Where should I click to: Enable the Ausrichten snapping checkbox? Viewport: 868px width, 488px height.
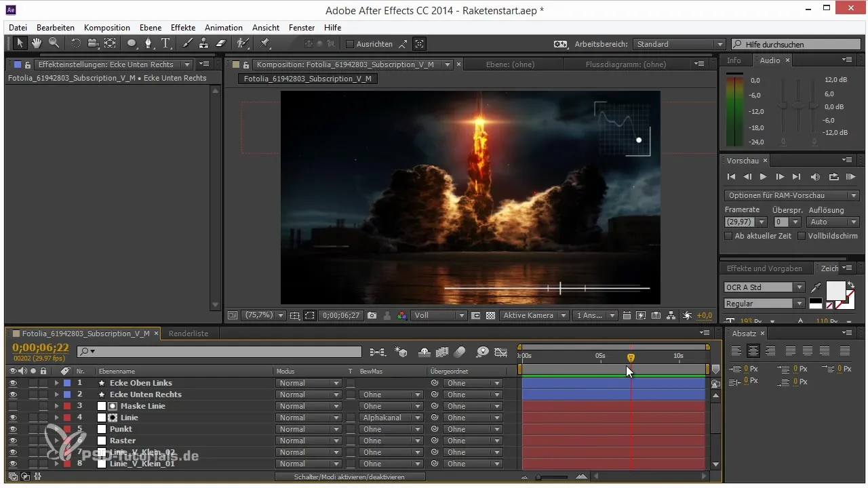[350, 44]
